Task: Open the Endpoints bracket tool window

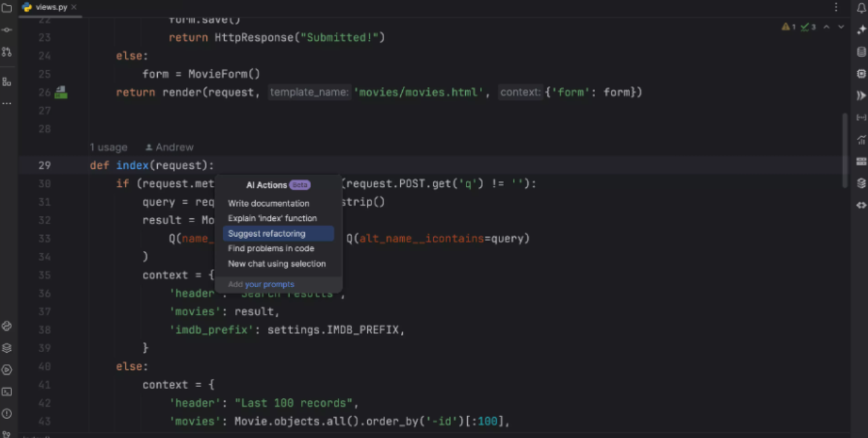Action: tap(861, 117)
